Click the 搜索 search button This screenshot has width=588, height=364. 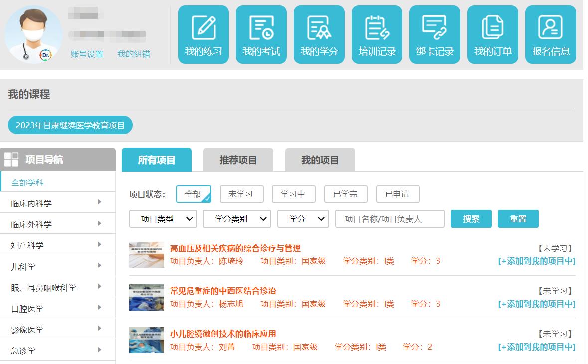point(471,219)
